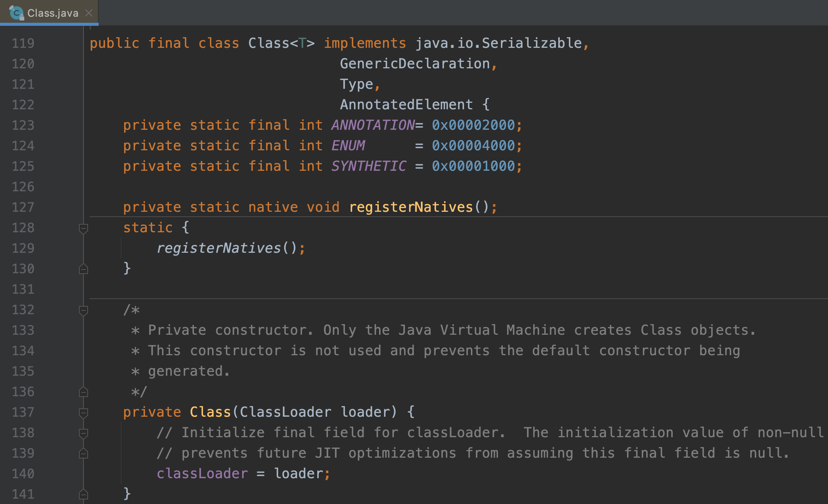Click gutter beside line number 129
The height and width of the screenshot is (504, 828).
57,249
